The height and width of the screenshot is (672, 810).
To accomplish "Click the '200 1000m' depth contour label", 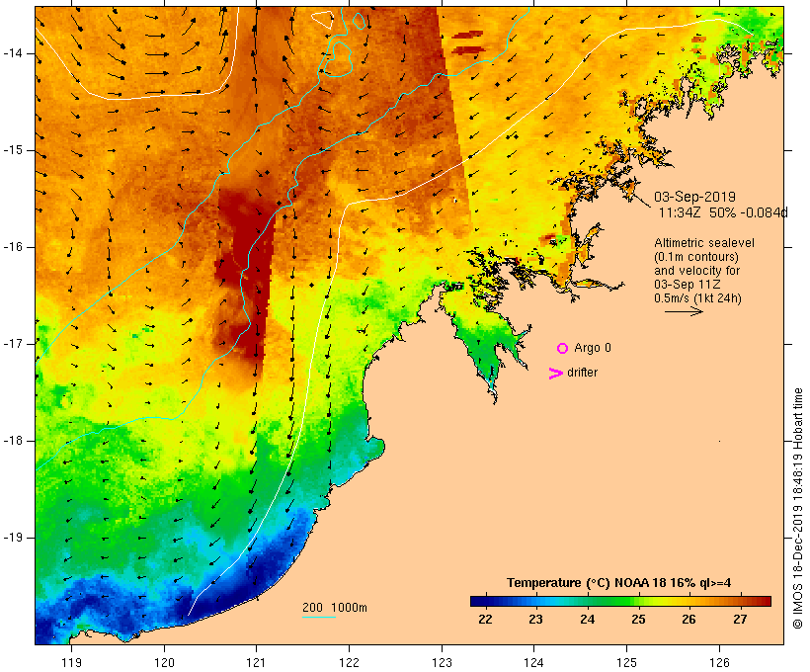I will (335, 608).
